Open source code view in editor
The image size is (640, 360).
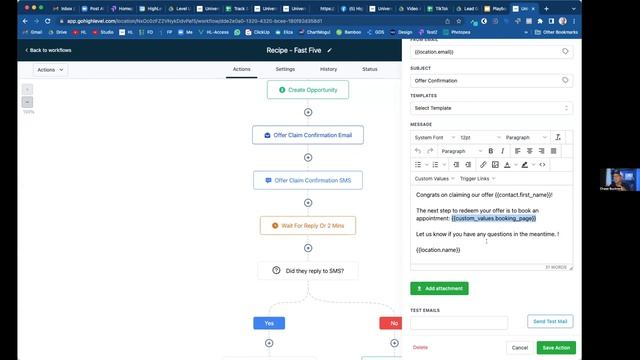(x=542, y=164)
